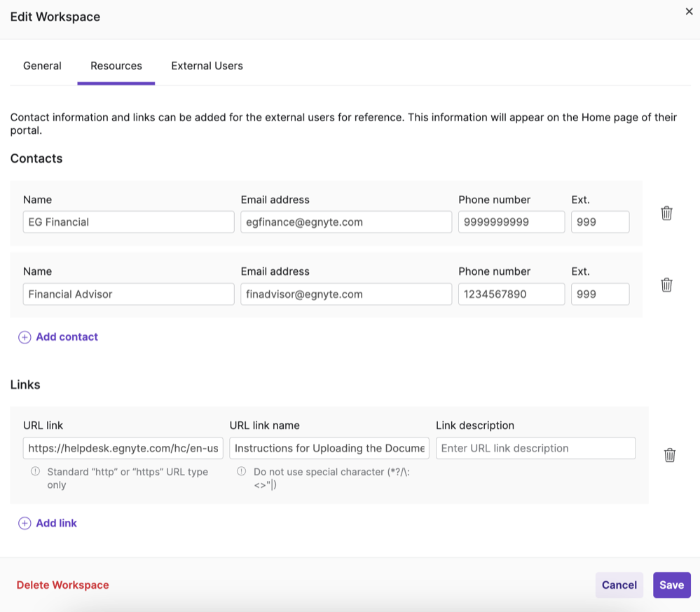Open the External Users tab
700x612 pixels.
(207, 66)
